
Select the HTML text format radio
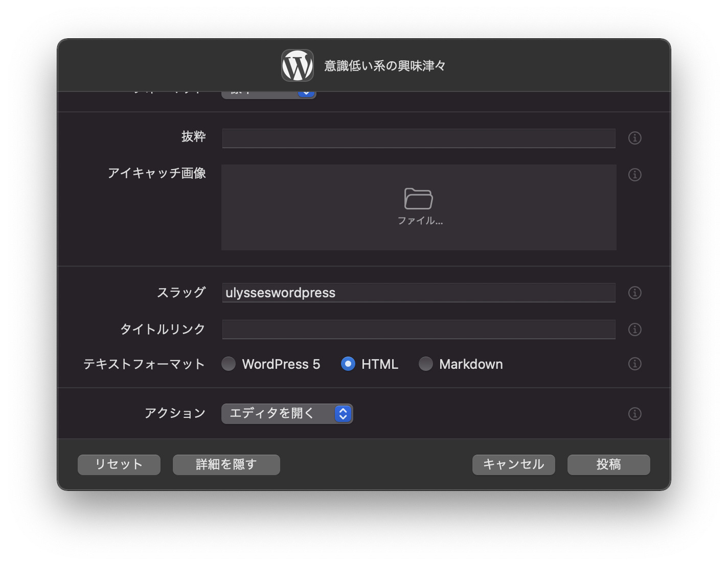coord(348,364)
